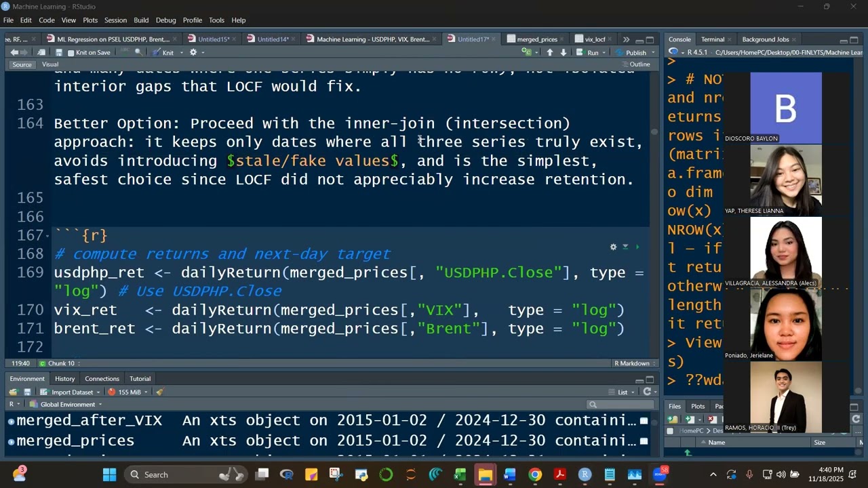Select the Tutorial tab
Viewport: 868px width, 488px height.
140,379
